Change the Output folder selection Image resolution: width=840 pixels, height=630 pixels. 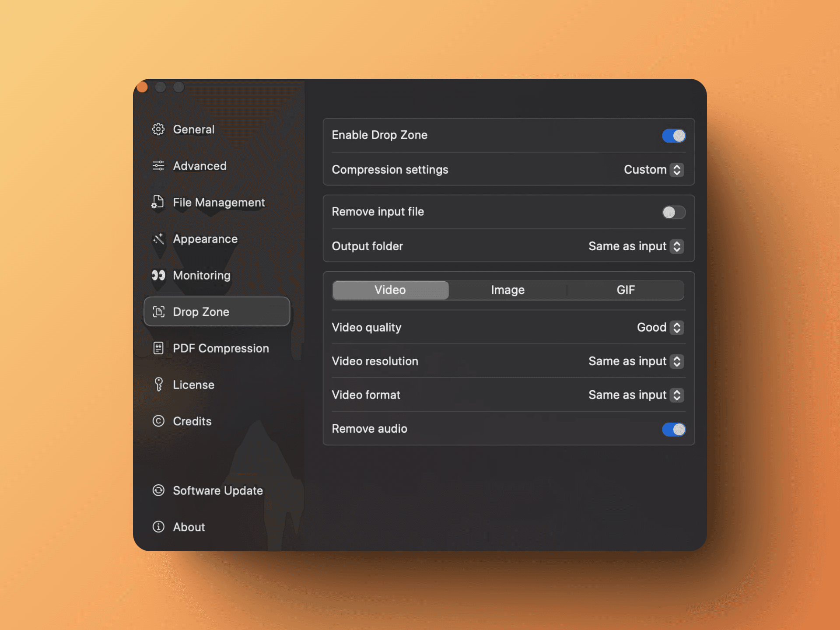[x=676, y=246]
